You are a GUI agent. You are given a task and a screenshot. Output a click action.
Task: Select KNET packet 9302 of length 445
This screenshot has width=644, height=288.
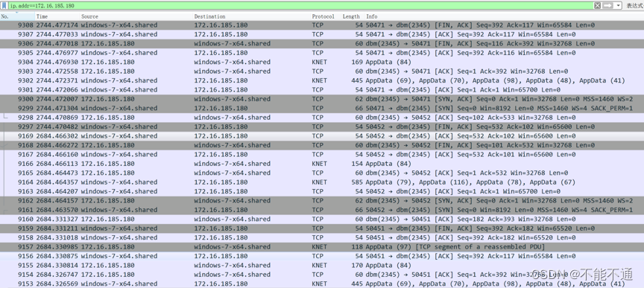(x=322, y=80)
